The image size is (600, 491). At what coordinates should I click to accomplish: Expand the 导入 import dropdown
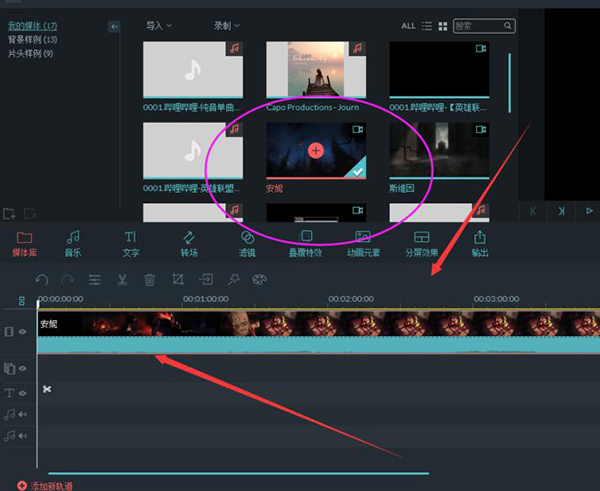(x=158, y=25)
